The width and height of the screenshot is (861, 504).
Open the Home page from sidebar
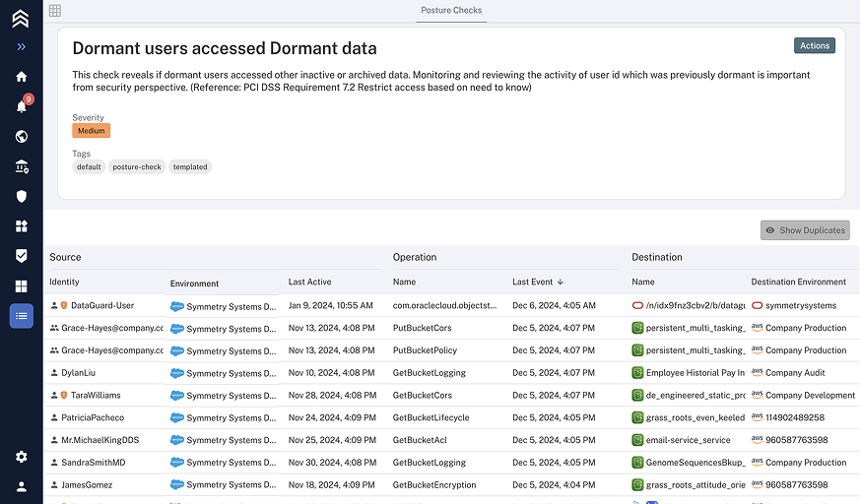[x=21, y=77]
